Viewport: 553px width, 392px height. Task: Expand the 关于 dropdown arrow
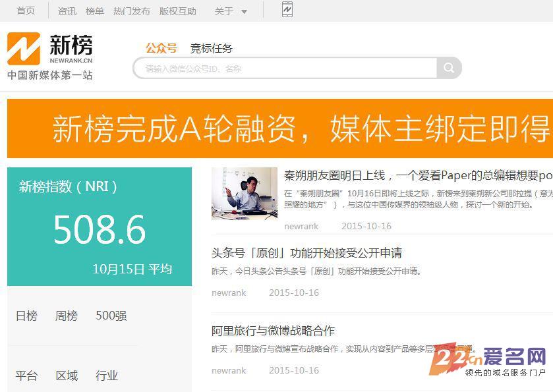pos(243,11)
